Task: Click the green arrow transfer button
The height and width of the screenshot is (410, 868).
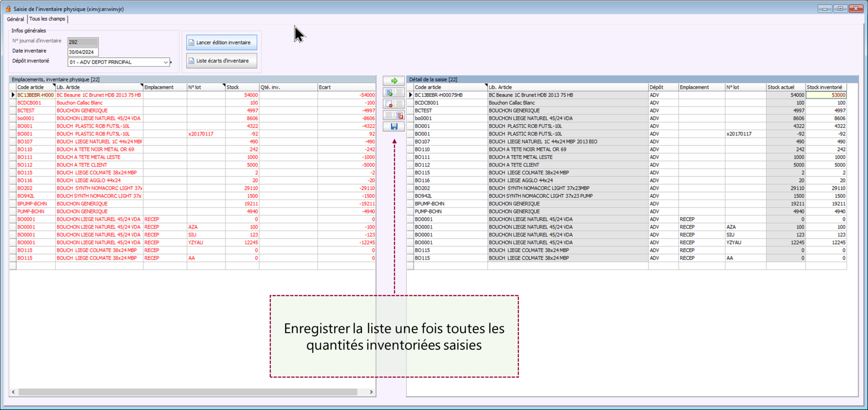Action: tap(394, 80)
